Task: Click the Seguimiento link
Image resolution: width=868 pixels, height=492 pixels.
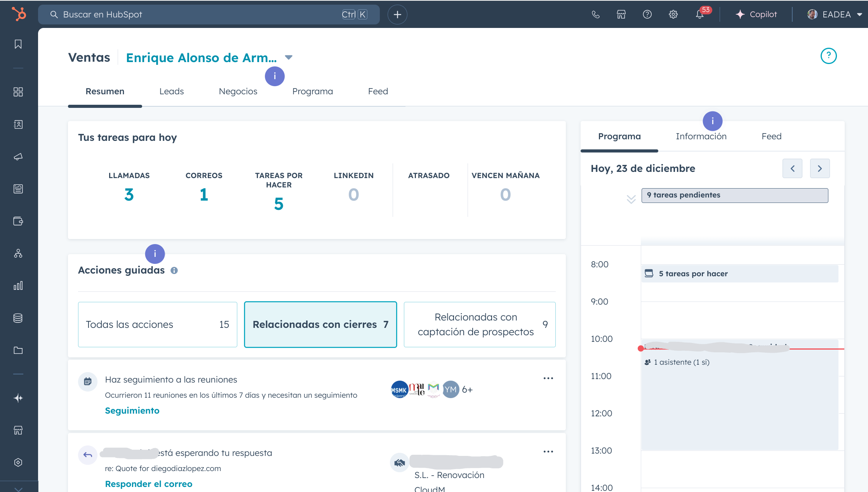Action: [132, 411]
